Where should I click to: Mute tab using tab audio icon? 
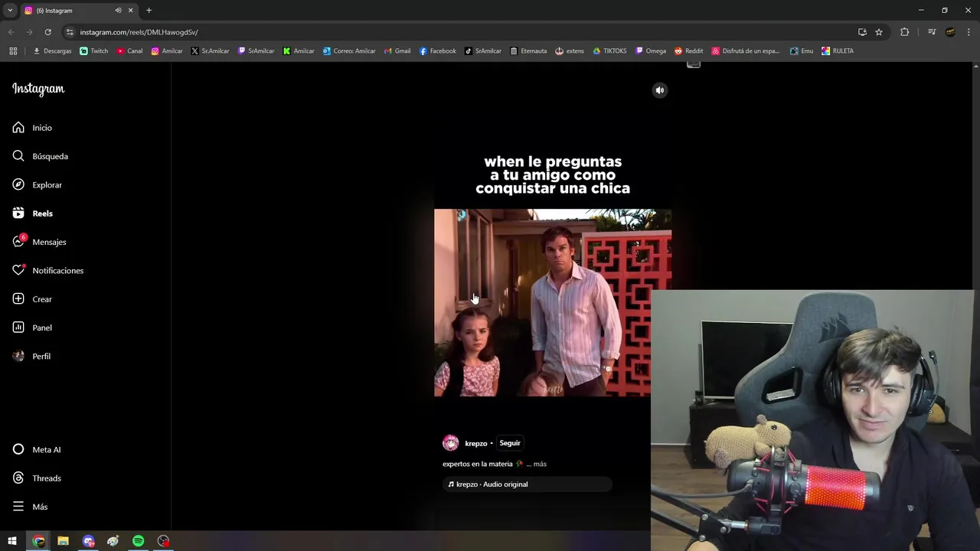click(x=118, y=11)
